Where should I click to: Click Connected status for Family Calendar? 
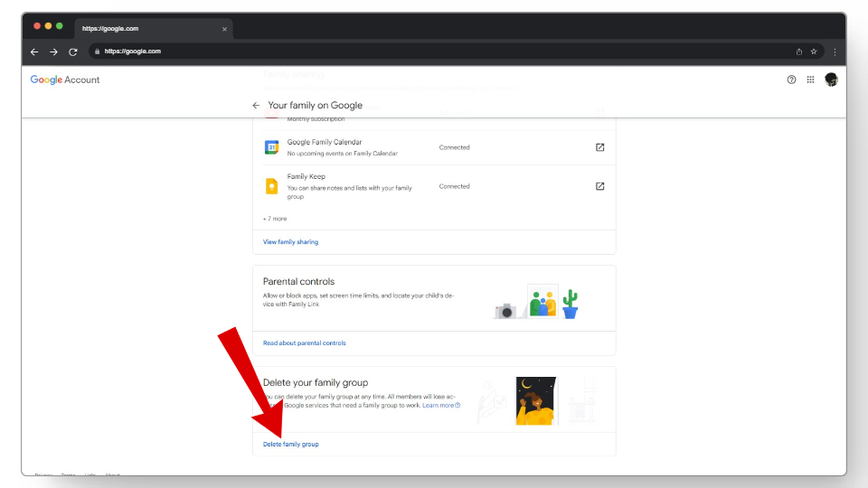[455, 147]
